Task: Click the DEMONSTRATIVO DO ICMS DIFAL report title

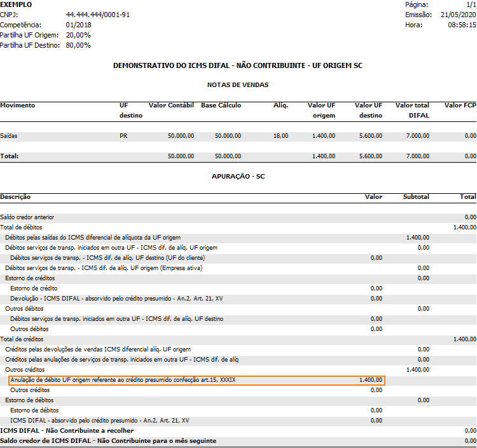Action: tap(238, 65)
